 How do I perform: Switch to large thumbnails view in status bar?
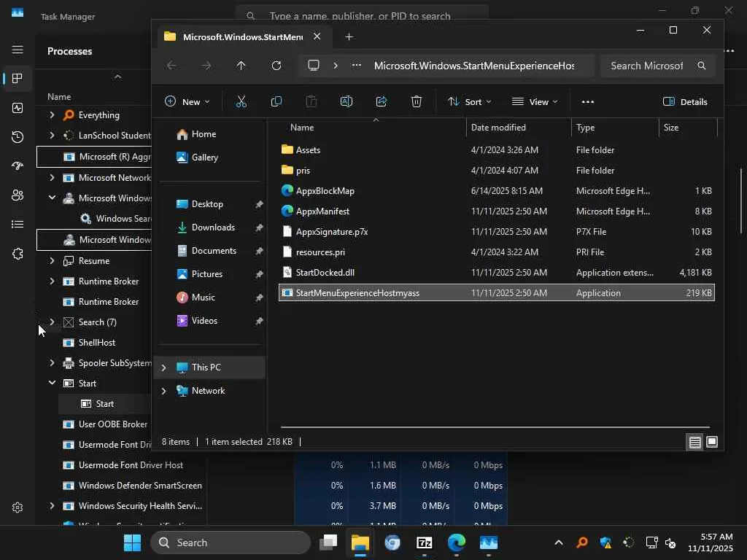[712, 442]
